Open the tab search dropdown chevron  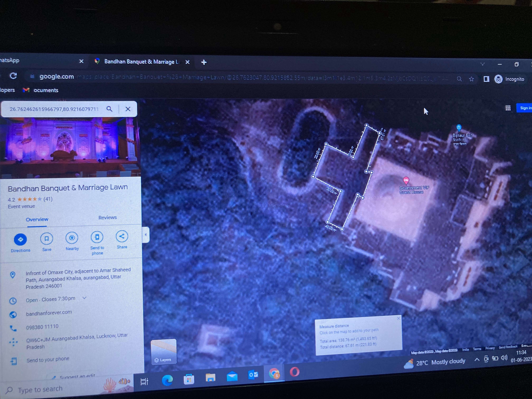point(482,64)
